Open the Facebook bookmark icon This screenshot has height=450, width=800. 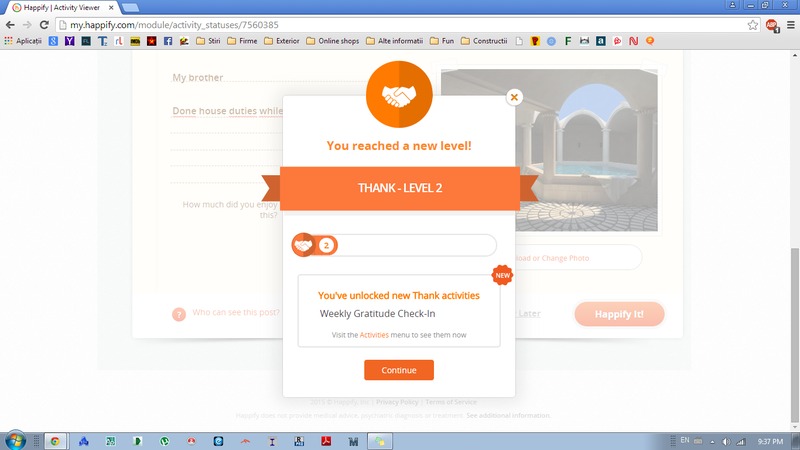168,41
